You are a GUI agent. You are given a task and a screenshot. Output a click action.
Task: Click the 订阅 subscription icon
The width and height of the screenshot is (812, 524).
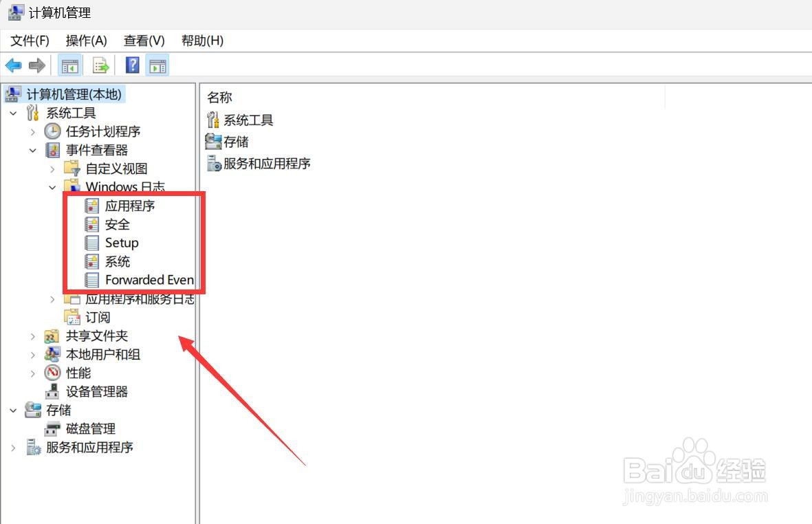72,318
